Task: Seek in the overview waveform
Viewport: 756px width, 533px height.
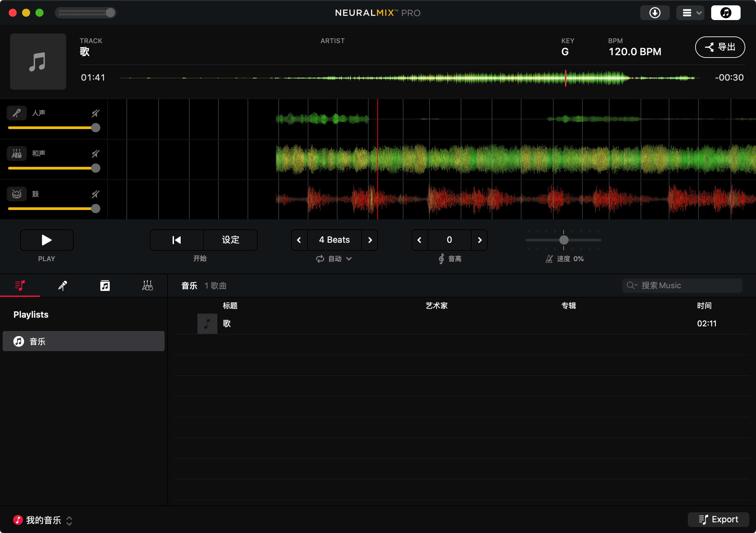Action: pos(410,78)
